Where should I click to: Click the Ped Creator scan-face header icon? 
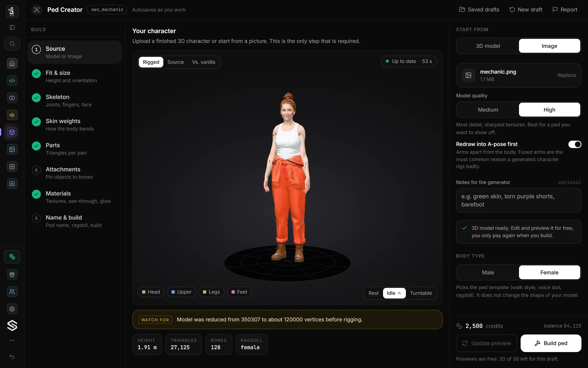coord(37,10)
